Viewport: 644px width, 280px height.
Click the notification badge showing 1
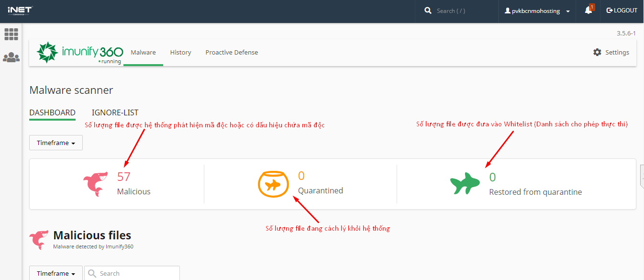[592, 7]
